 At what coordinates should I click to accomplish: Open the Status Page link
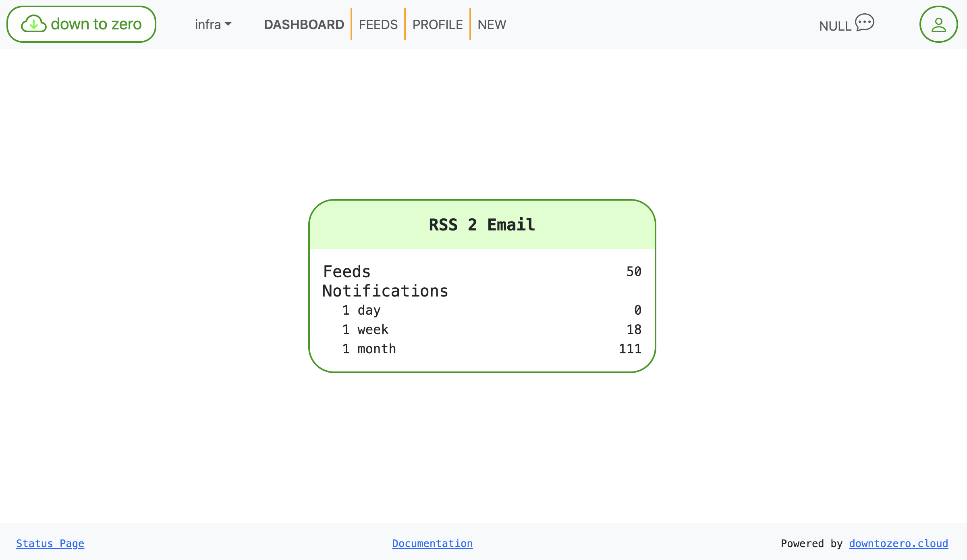(50, 543)
